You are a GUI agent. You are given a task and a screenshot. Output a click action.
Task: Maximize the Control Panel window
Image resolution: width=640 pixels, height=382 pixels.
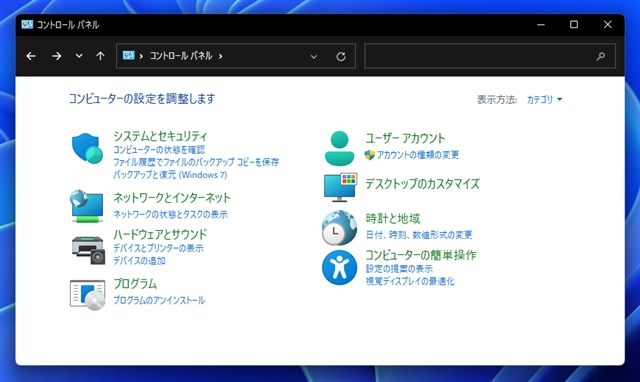tap(574, 24)
